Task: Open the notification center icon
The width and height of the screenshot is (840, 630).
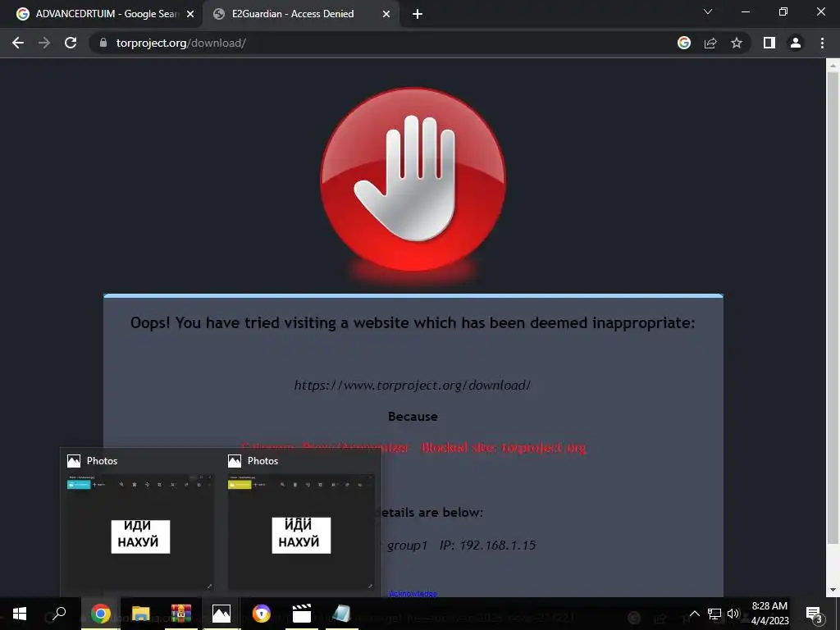Action: coord(814,614)
